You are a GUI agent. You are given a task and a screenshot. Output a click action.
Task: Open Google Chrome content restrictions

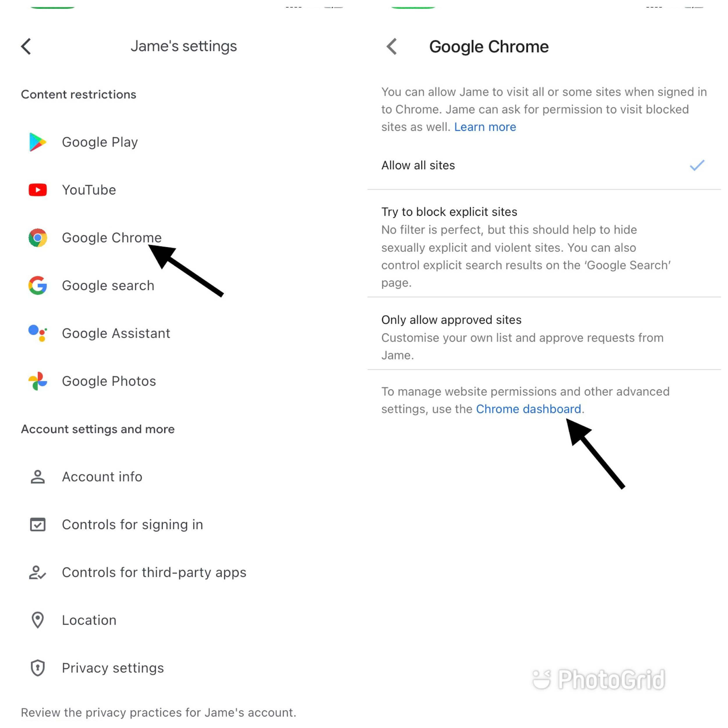click(x=111, y=237)
